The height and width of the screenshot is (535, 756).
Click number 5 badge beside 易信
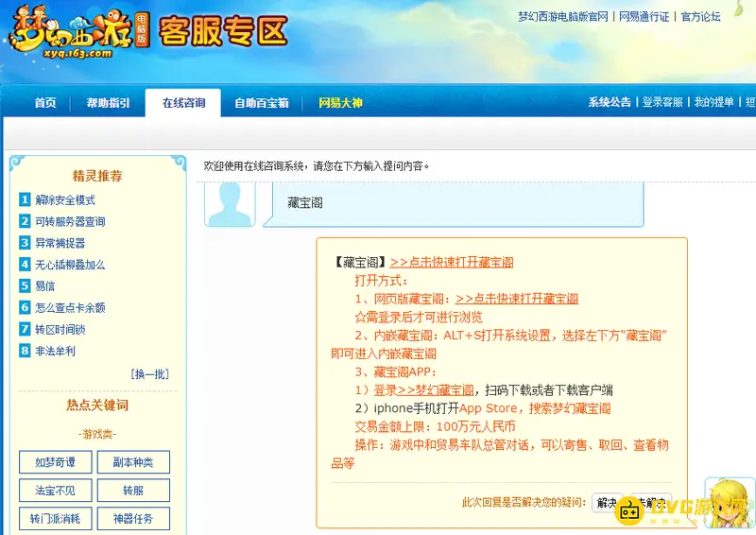[25, 285]
